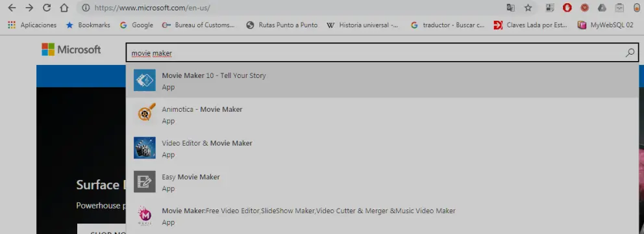The height and width of the screenshot is (234, 644).
Task: Open the Aplicaciones apps shortcut
Action: pos(32,25)
